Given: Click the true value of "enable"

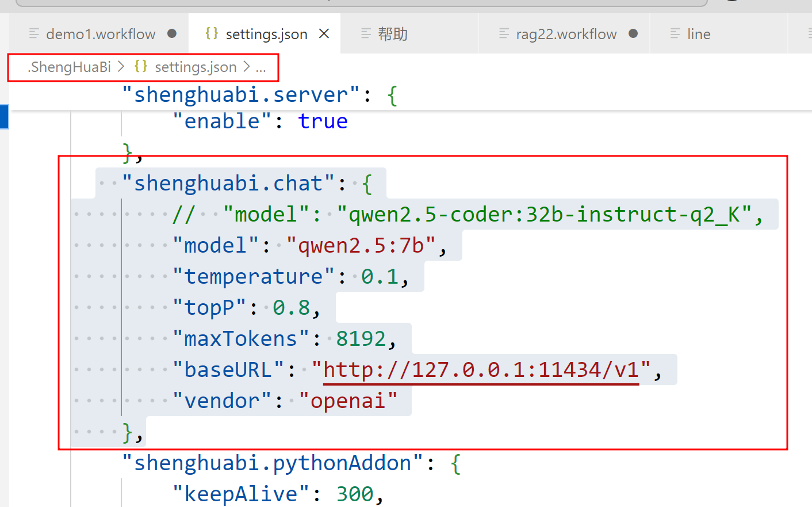Looking at the screenshot, I should pyautogui.click(x=323, y=121).
